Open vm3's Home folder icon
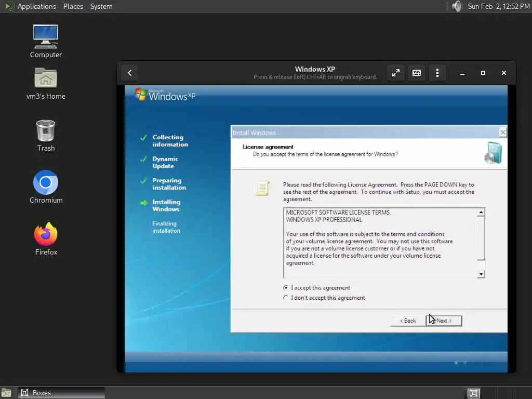532x399 pixels. pyautogui.click(x=46, y=84)
